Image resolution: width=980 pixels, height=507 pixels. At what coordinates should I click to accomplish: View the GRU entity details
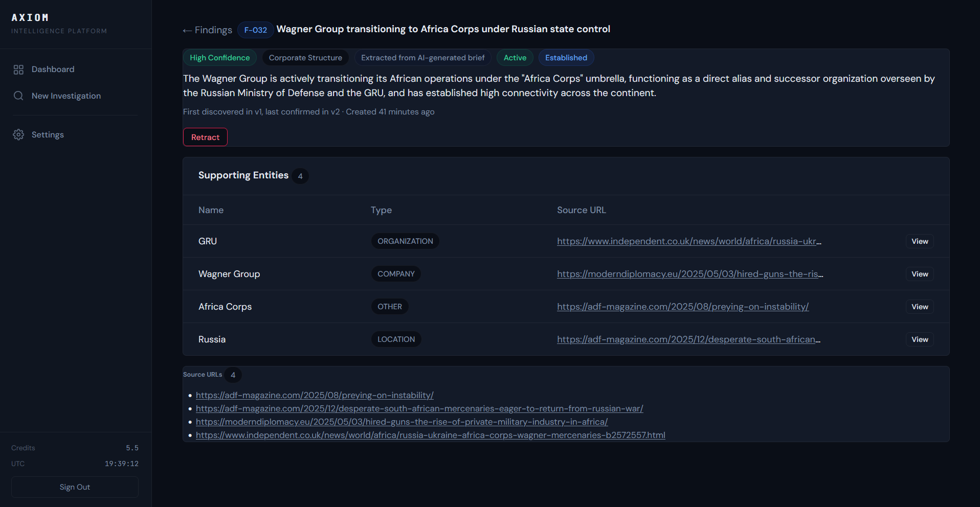click(919, 241)
